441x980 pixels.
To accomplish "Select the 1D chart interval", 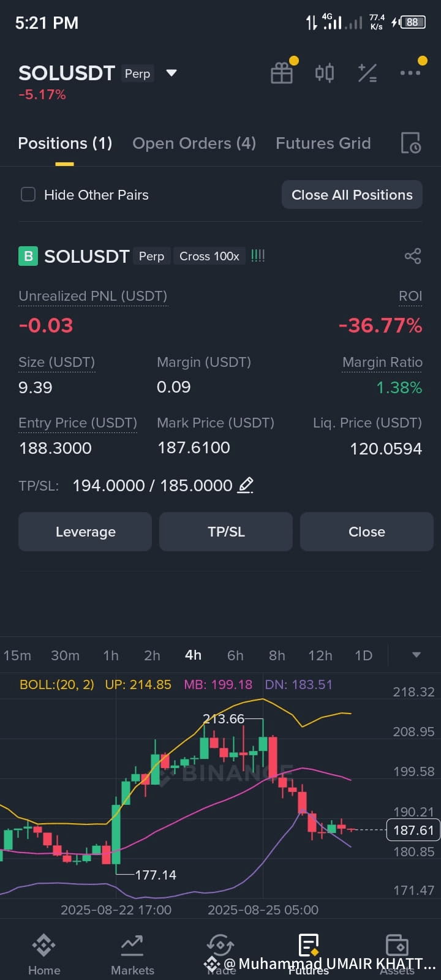I will [364, 655].
